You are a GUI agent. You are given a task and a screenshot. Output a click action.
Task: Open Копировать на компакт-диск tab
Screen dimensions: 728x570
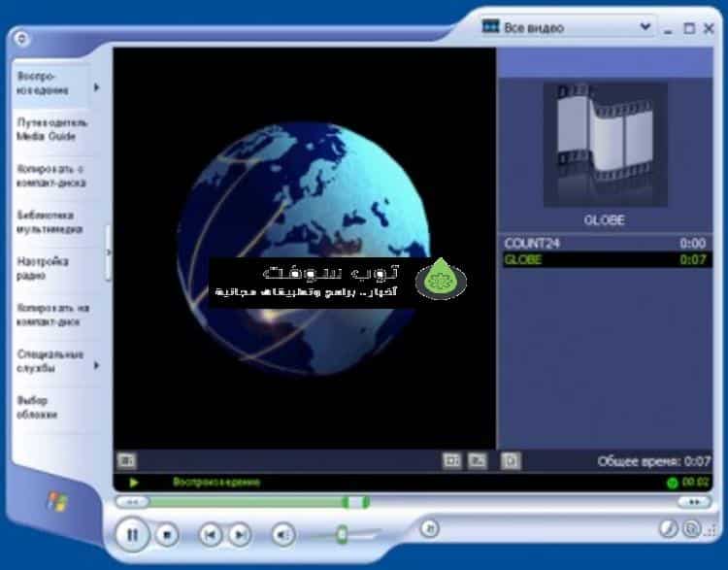click(52, 315)
